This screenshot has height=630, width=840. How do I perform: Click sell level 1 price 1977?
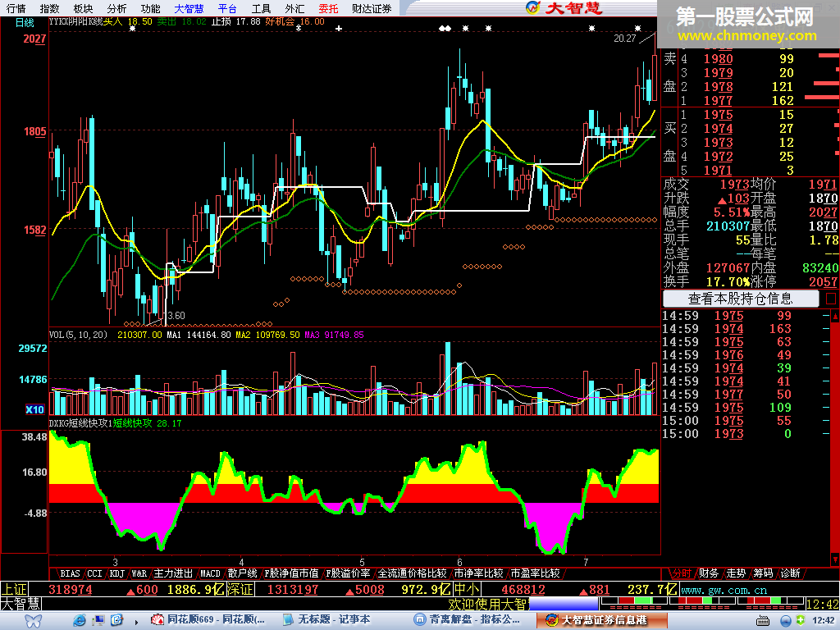coord(719,100)
